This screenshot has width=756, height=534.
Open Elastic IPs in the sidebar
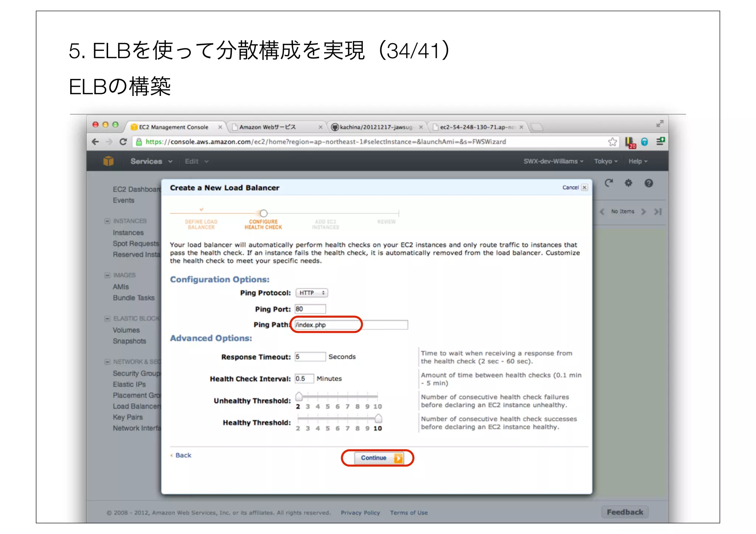click(x=129, y=384)
